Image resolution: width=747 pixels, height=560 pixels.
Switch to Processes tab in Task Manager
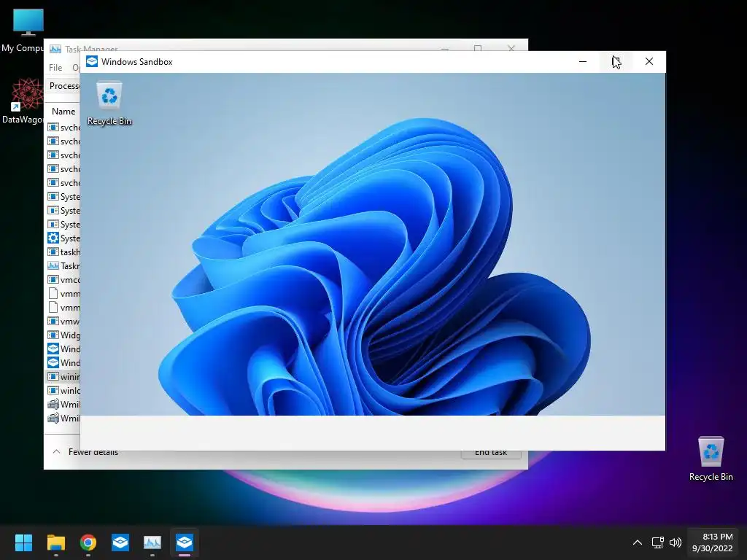pyautogui.click(x=64, y=86)
